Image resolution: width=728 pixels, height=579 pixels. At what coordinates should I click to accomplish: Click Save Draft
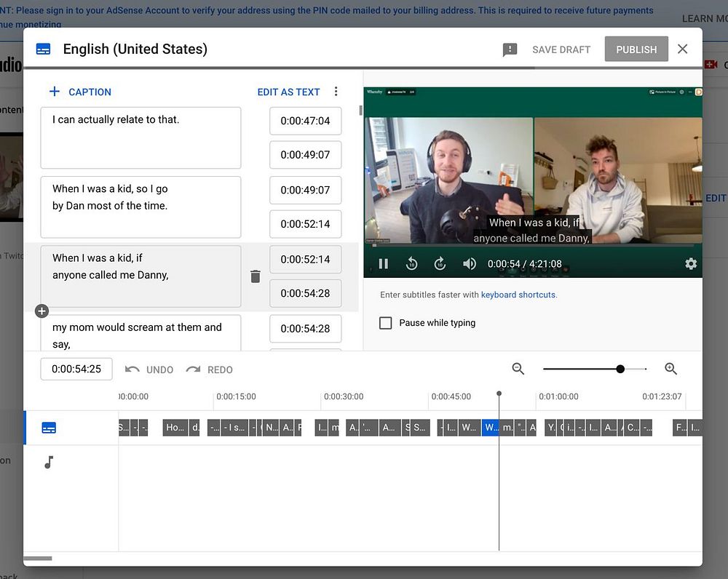[561, 49]
